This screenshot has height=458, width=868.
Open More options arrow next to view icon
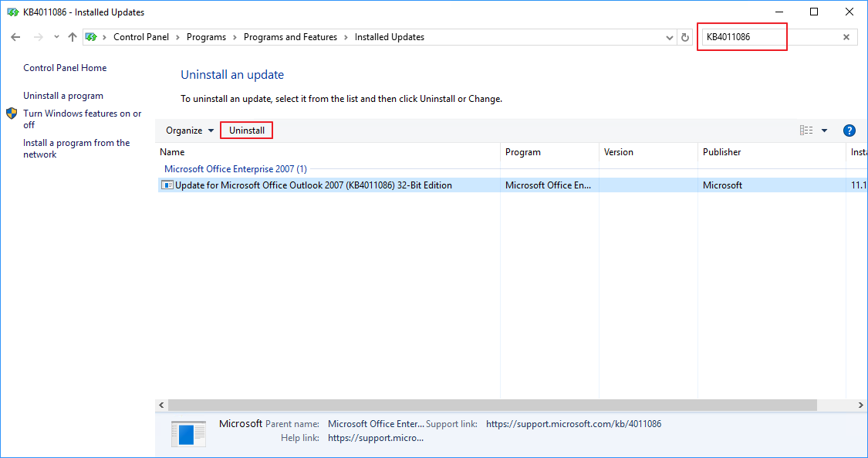pos(824,131)
